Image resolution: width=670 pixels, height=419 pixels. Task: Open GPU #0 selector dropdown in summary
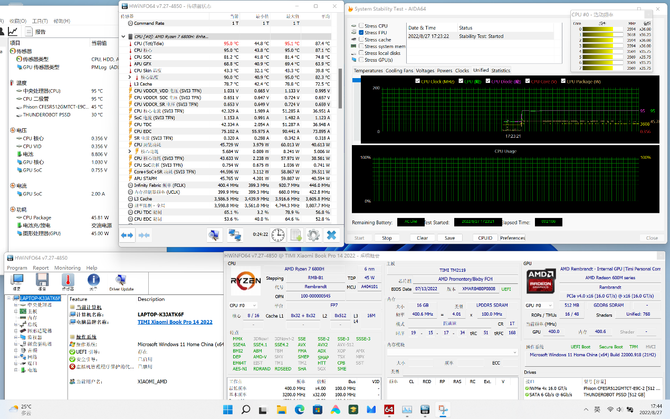click(x=539, y=305)
